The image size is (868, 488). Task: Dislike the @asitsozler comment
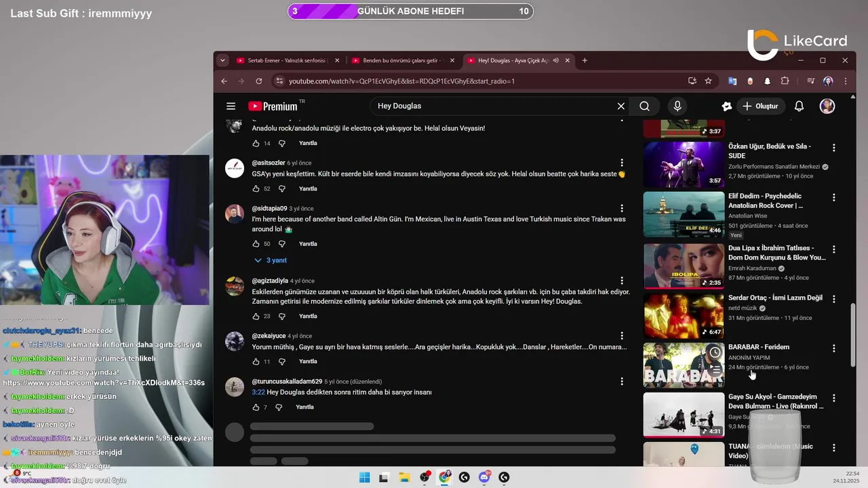click(282, 188)
